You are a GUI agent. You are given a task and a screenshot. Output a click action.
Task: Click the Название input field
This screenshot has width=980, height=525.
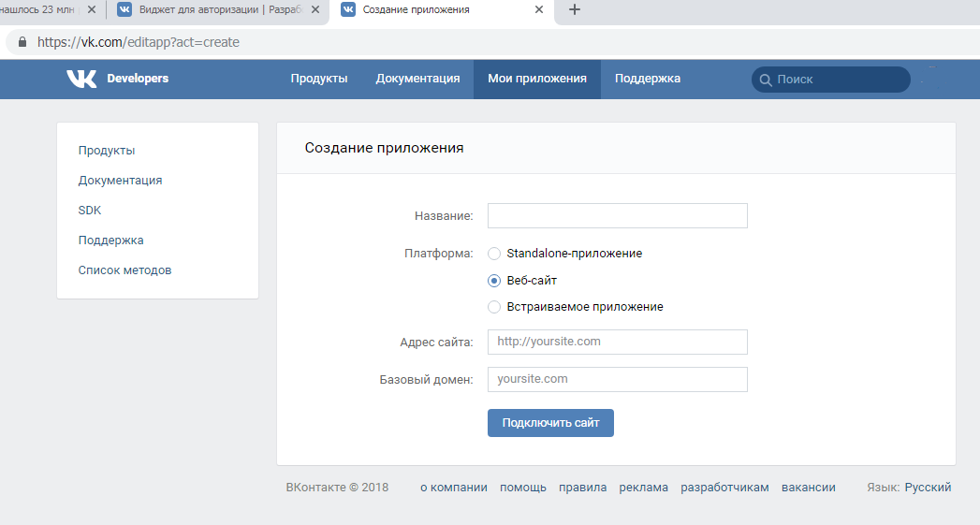point(618,215)
